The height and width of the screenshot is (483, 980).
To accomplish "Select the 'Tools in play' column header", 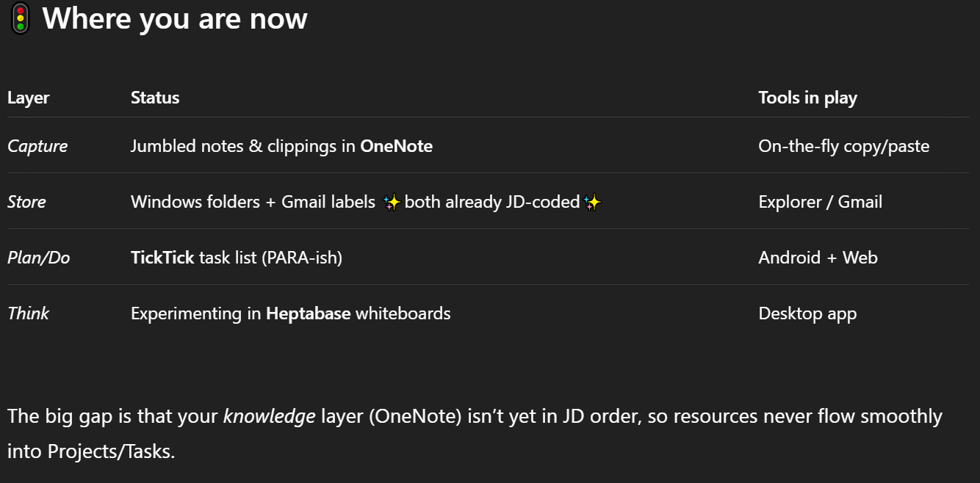I will 807,98.
